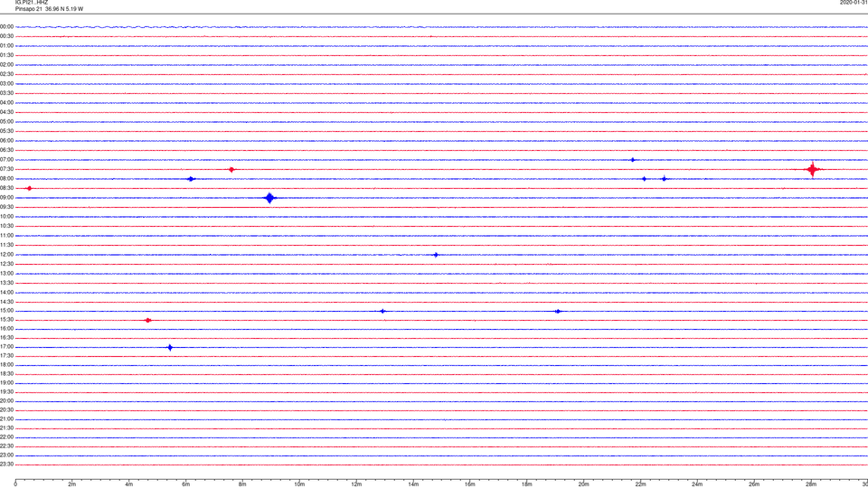Click the 26m axis tick label
The width and height of the screenshot is (868, 488).
[x=754, y=484]
